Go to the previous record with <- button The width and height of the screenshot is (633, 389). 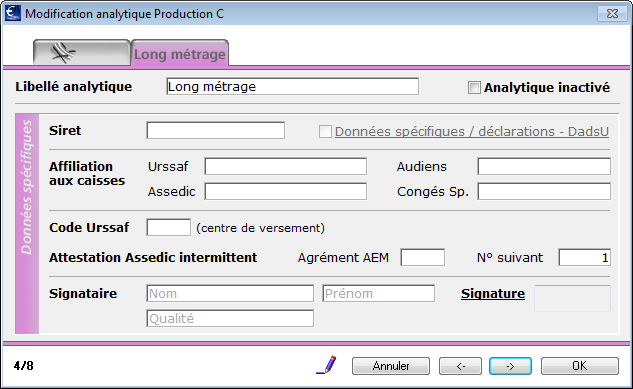coord(460,366)
